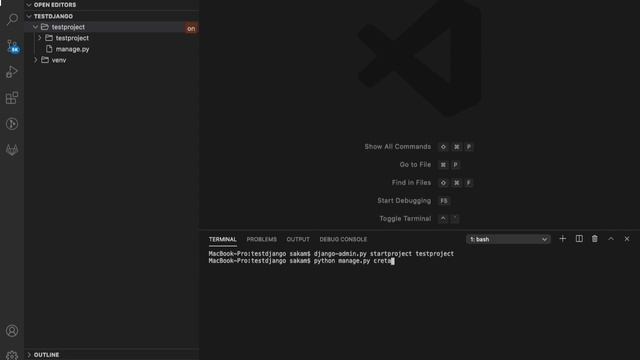640x360 pixels.
Task: Select nested testproject folder row
Action: 111,38
